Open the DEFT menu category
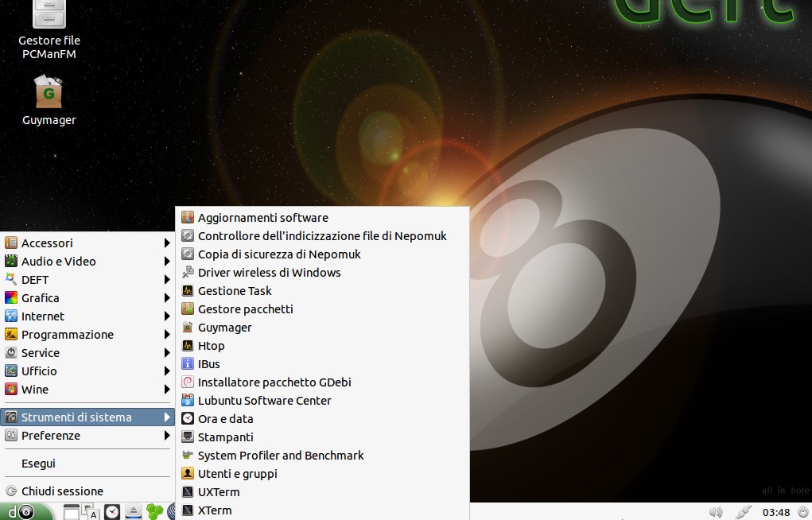 87,280
